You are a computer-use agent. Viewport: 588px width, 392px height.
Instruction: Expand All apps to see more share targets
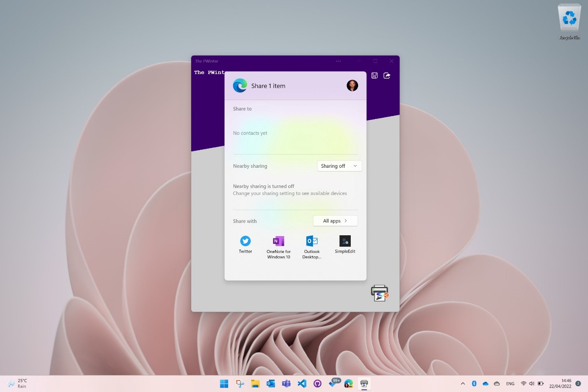coord(335,221)
